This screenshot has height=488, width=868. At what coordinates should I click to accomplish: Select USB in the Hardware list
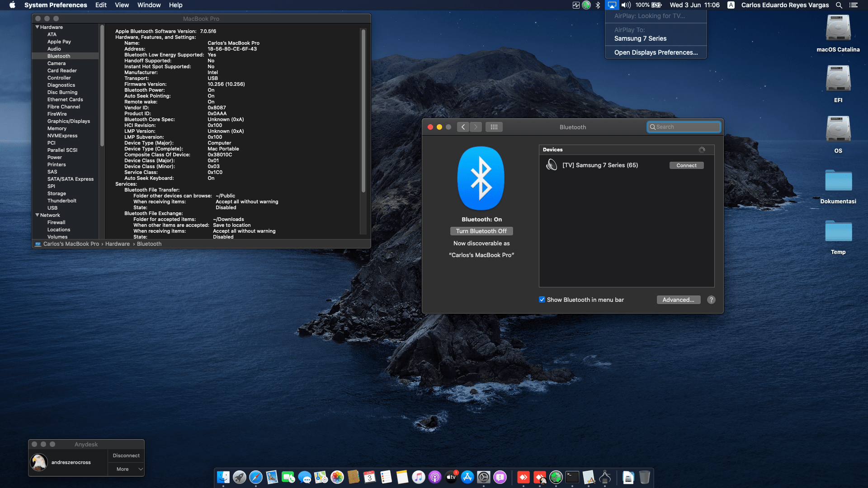[52, 208]
